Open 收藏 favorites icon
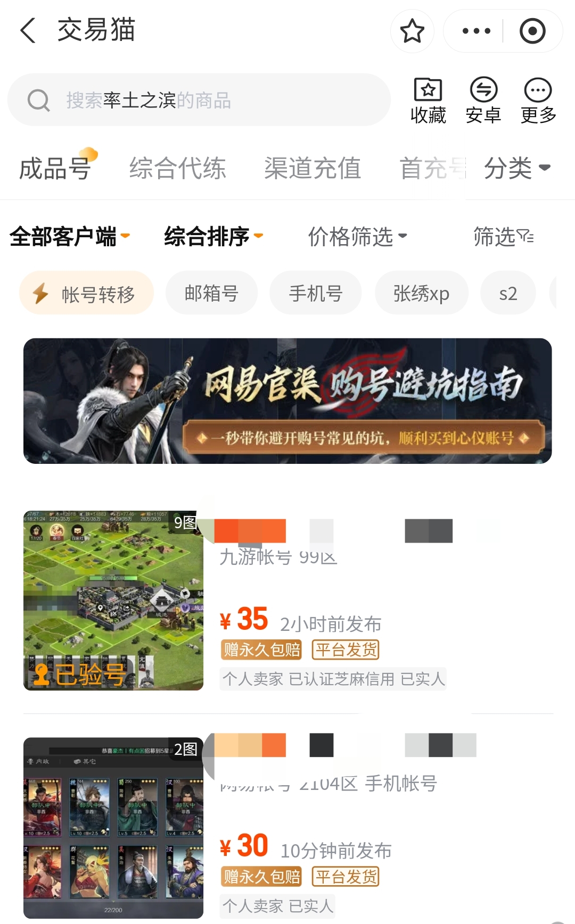575x924 pixels. coord(428,101)
